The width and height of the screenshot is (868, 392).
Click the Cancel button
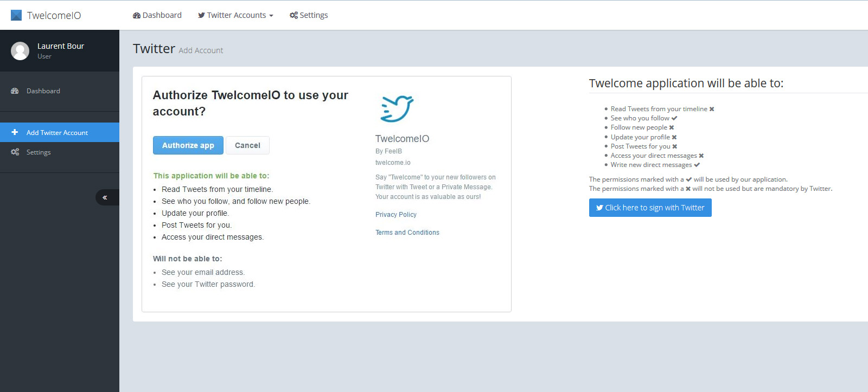[247, 145]
